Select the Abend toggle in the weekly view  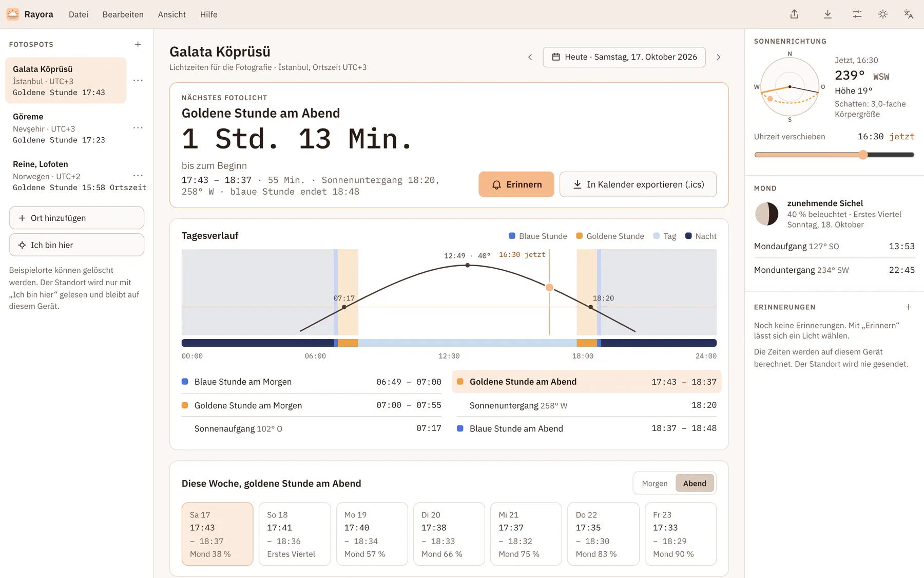695,483
